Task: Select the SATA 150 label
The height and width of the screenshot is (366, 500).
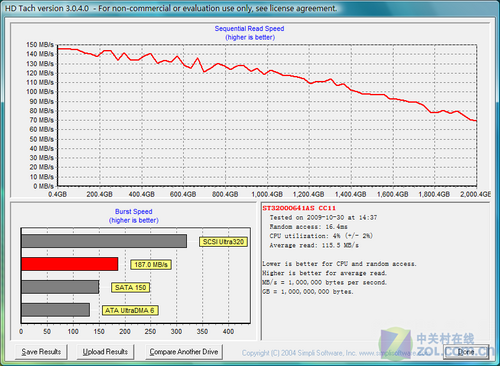Action: pyautogui.click(x=130, y=288)
